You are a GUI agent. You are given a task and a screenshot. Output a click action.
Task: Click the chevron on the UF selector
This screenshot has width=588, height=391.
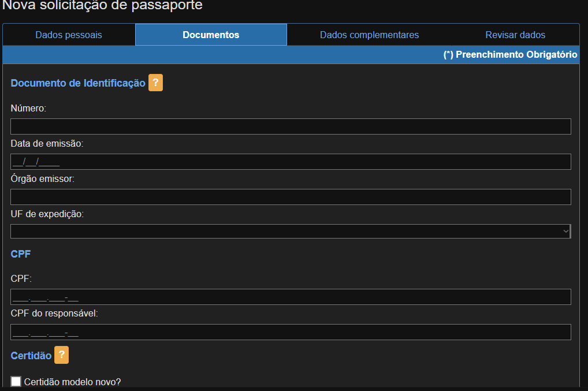click(x=567, y=231)
